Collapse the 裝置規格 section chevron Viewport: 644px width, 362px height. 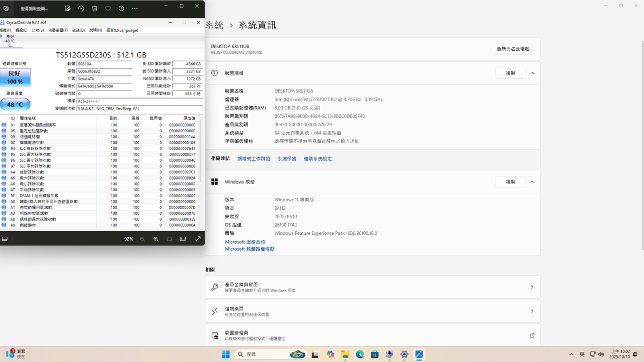pos(532,73)
